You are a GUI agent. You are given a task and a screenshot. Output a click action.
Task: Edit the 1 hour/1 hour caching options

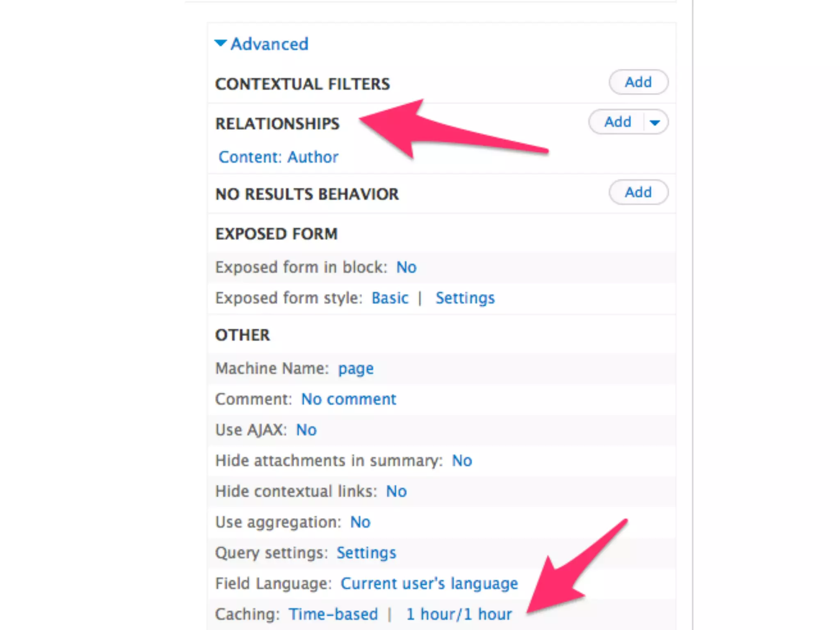pyautogui.click(x=459, y=614)
